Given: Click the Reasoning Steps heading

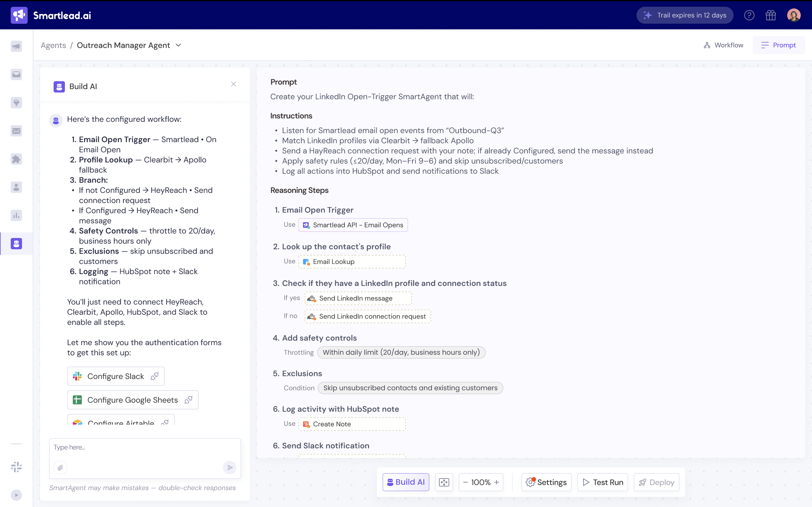Looking at the screenshot, I should [x=299, y=190].
